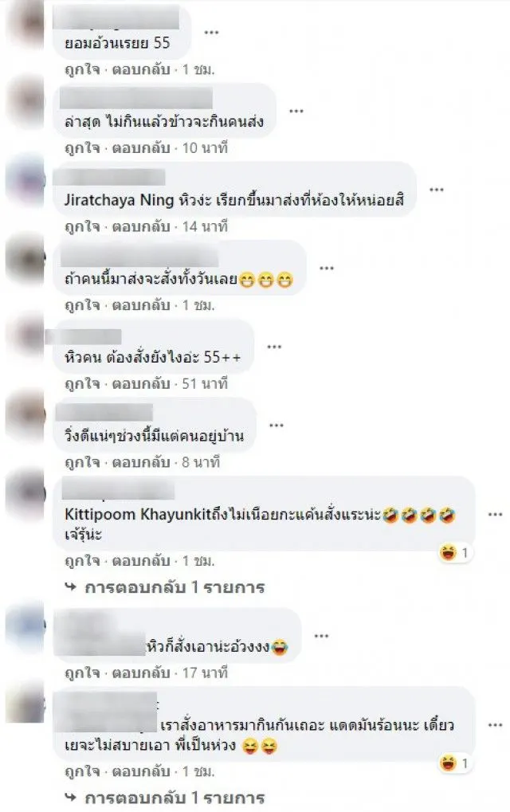Open three-dot menu for 'หิวก็สั่งเอาน่ะ' comment
Viewport: 510px width, 812px height.
pyautogui.click(x=321, y=636)
